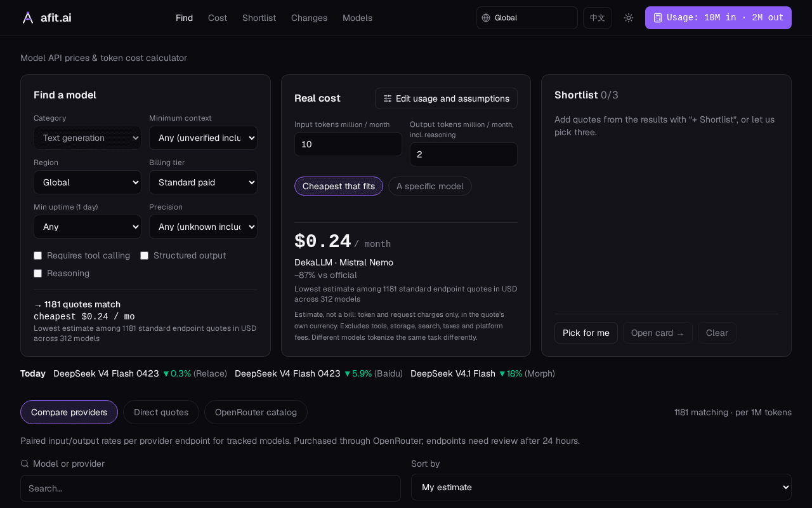Click the search magnifier icon by Model or provider
812x508 pixels.
pos(25,464)
